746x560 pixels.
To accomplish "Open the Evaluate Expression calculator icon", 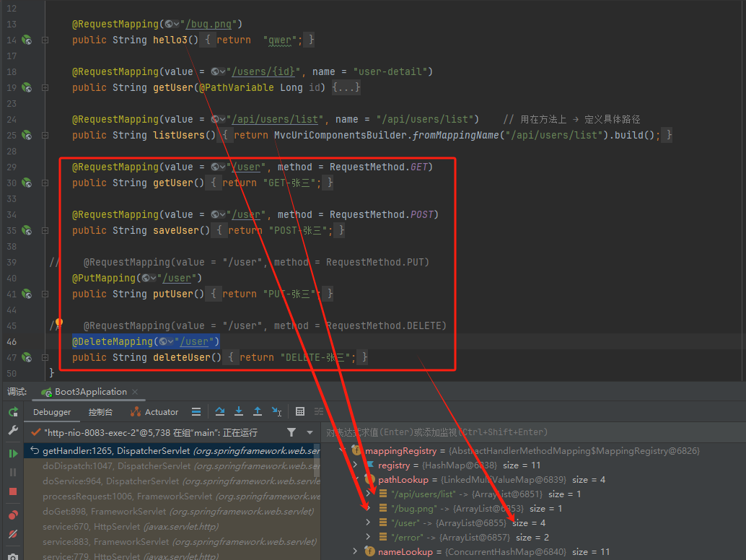I will click(300, 411).
